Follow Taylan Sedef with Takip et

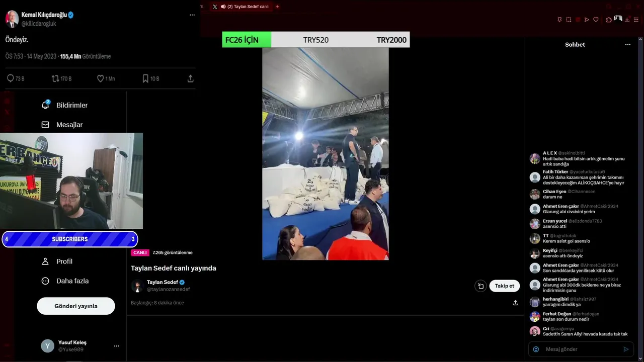pyautogui.click(x=505, y=286)
